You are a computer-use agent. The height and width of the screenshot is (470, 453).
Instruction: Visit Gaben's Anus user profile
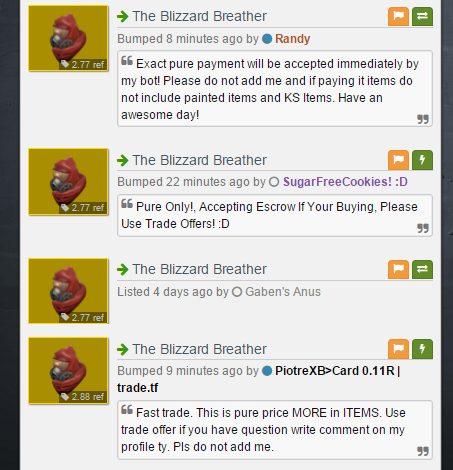283,292
